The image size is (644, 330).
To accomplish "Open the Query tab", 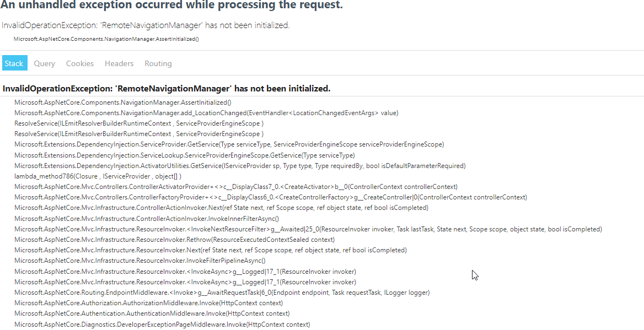I will pyautogui.click(x=44, y=63).
